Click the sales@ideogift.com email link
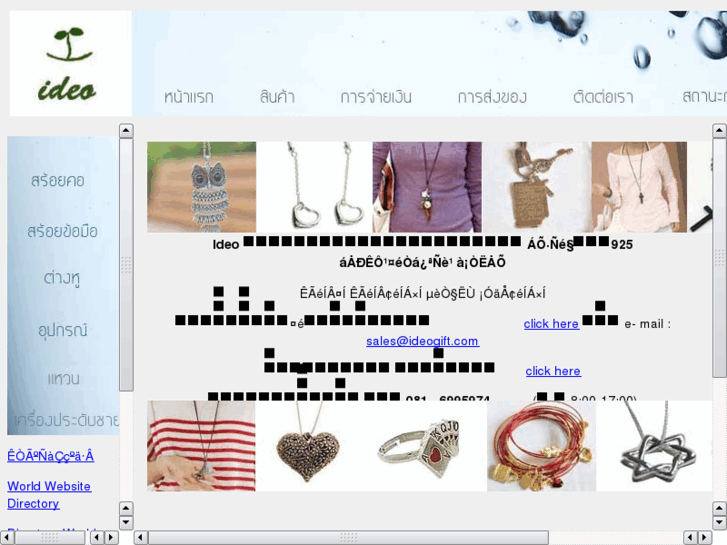 pos(422,341)
